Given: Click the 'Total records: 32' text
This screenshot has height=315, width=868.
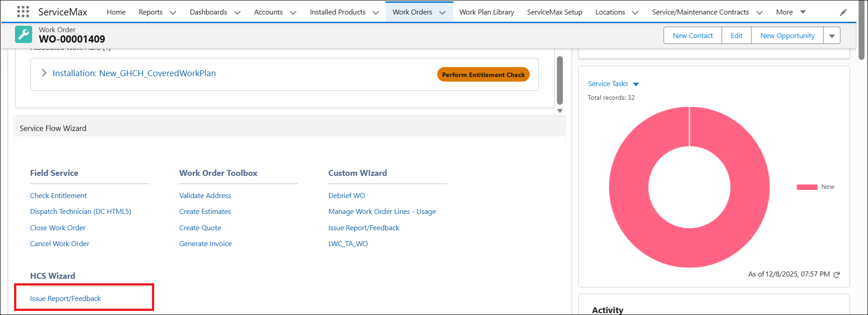Looking at the screenshot, I should [611, 97].
